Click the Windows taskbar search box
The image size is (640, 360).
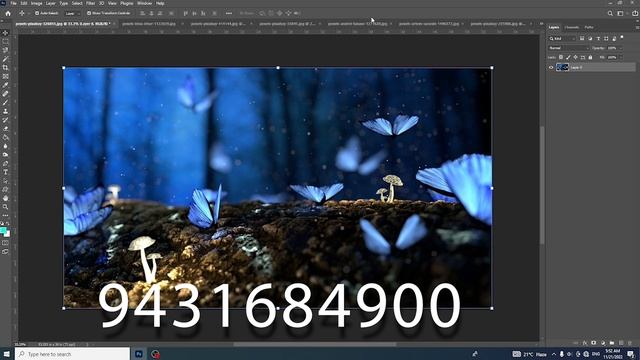pyautogui.click(x=73, y=354)
